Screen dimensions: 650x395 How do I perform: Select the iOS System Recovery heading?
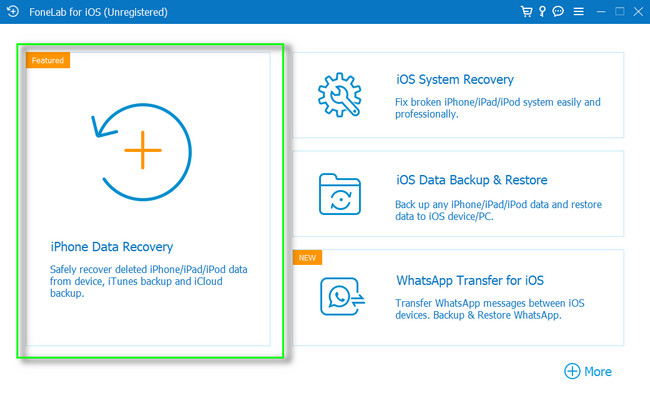click(x=455, y=79)
